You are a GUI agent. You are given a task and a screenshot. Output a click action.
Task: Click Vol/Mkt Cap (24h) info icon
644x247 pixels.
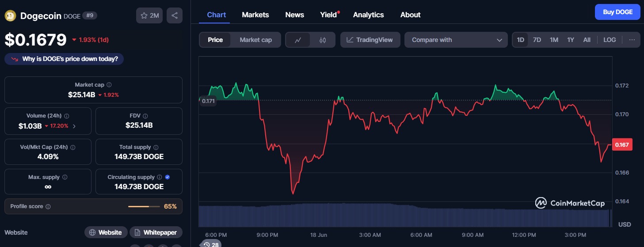tap(73, 147)
